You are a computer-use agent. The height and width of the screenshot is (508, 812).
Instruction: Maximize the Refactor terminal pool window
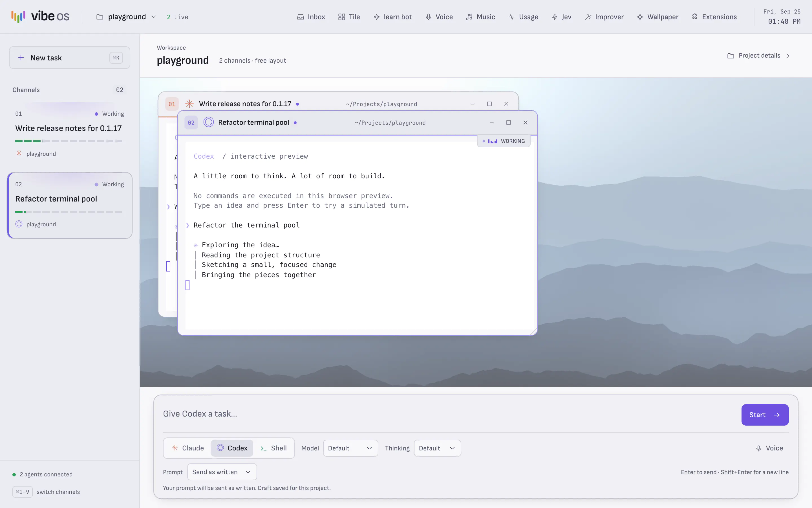click(509, 123)
